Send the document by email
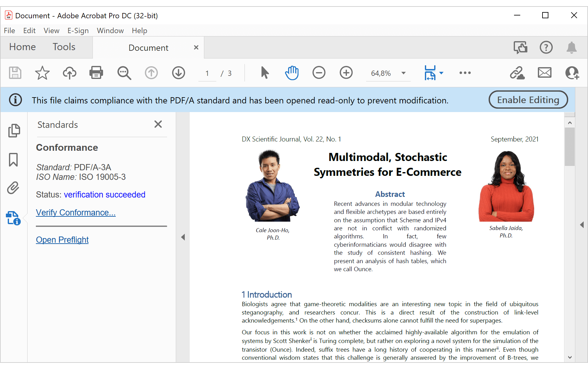 click(545, 73)
